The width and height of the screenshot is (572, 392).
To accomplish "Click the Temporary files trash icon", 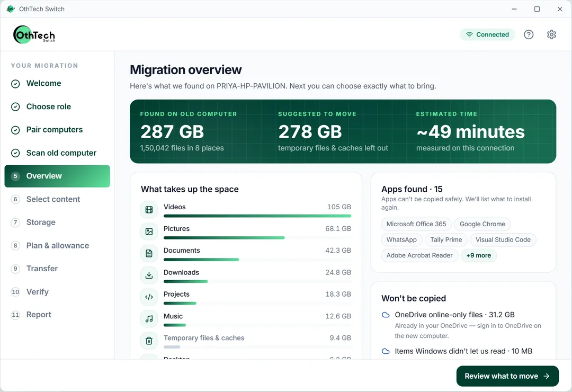I will 149,341.
